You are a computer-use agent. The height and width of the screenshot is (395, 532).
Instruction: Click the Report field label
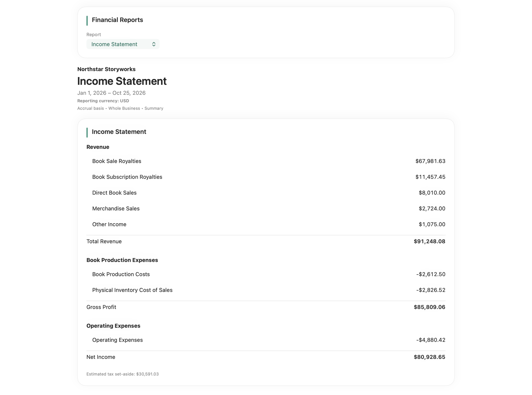pos(94,35)
